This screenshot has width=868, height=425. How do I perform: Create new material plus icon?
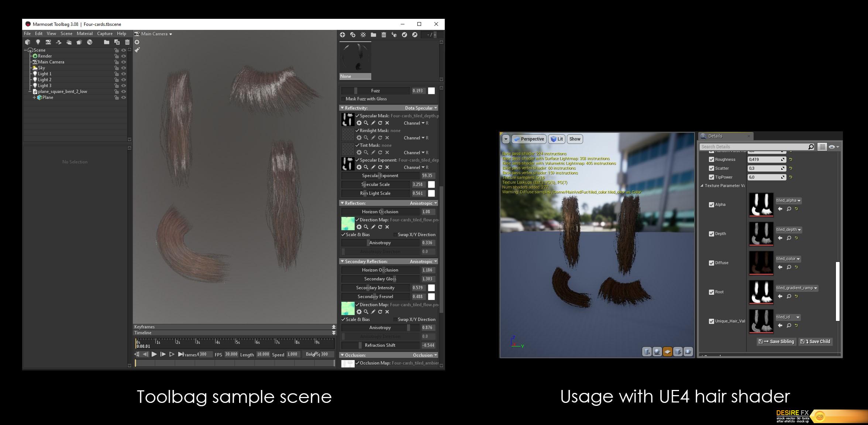342,35
